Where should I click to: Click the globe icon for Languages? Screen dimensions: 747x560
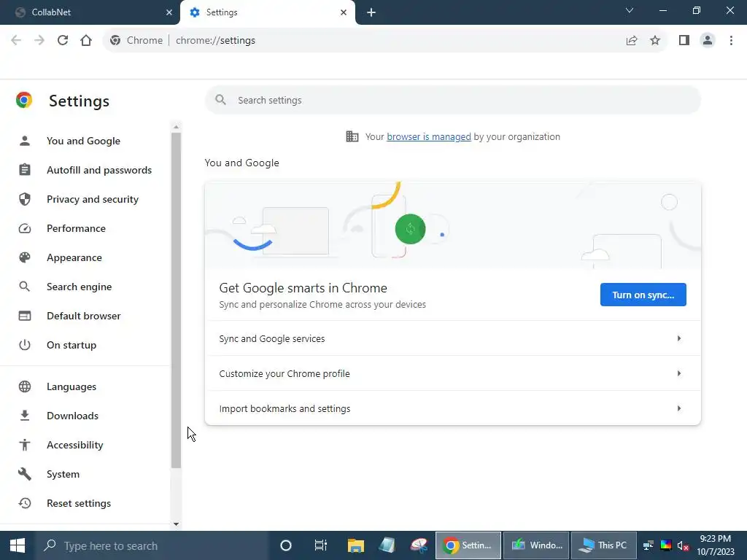coord(25,386)
